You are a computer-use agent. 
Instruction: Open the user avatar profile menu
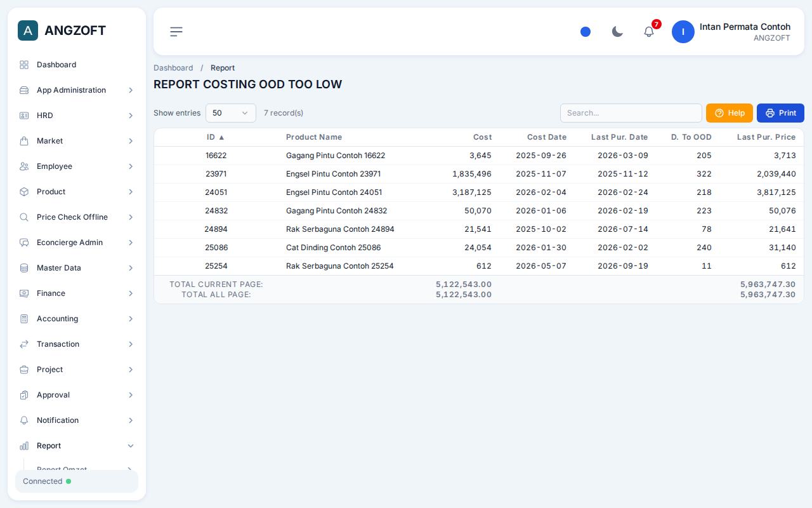pyautogui.click(x=683, y=32)
